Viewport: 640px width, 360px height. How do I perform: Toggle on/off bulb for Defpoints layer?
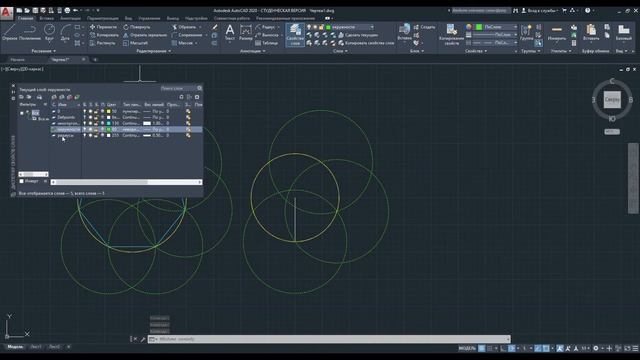tap(85, 117)
